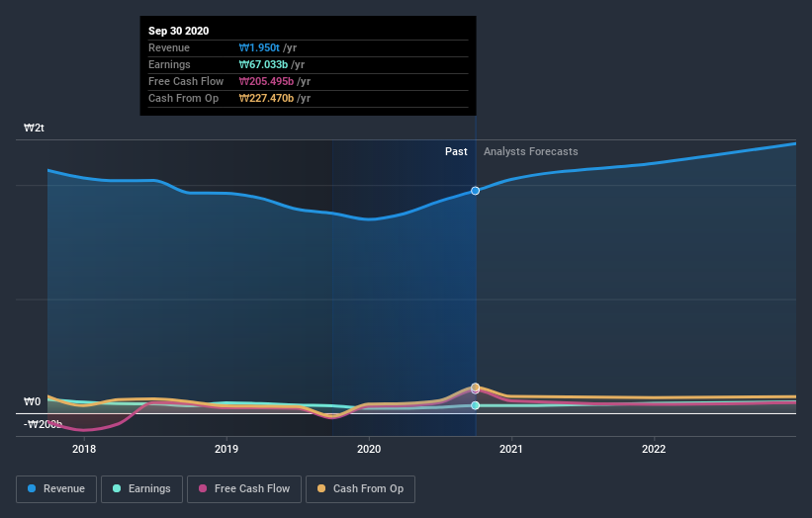
Task: Select the Cash From Op orange data point marker
Action: 476,388
